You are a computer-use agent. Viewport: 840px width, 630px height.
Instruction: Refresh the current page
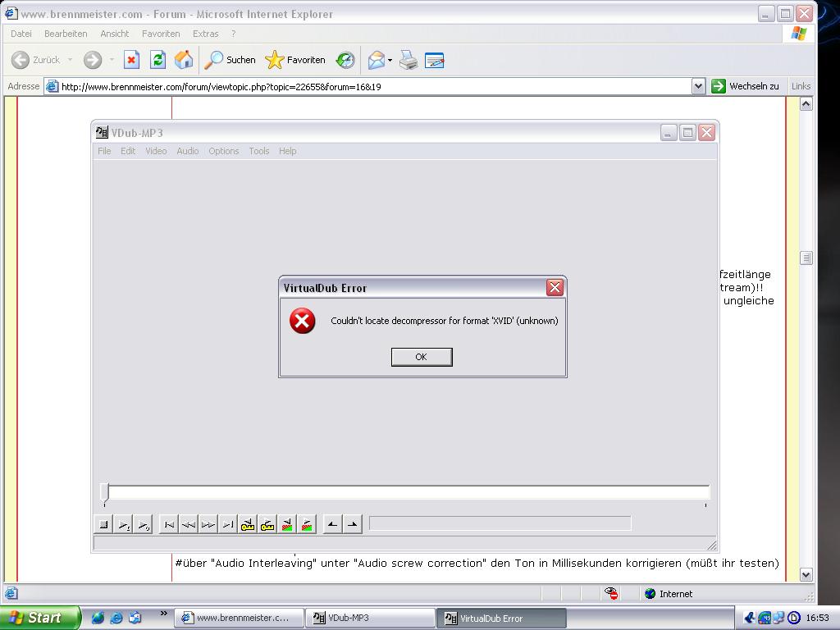click(x=157, y=60)
